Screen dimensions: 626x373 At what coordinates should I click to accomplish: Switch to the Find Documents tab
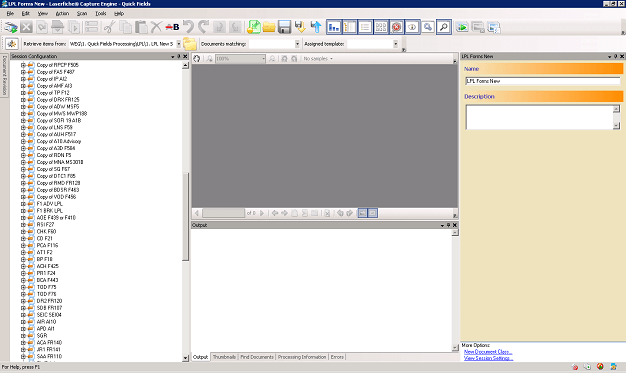click(x=257, y=357)
